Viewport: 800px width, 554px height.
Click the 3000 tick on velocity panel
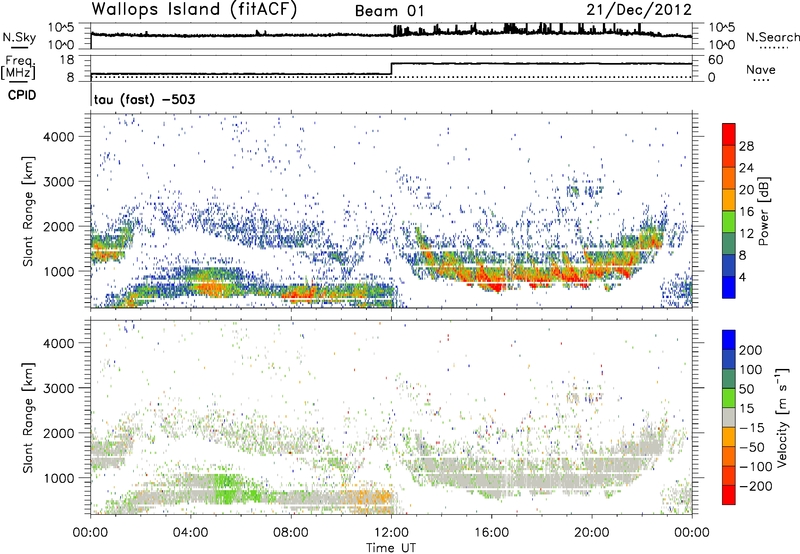tap(58, 388)
